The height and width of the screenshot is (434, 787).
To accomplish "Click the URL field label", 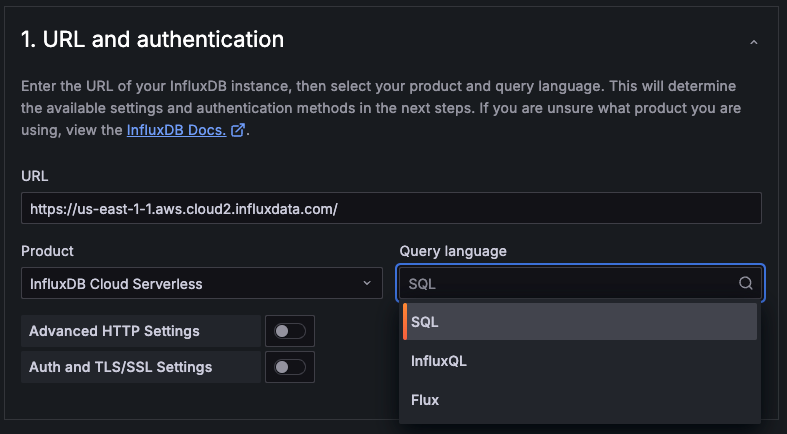I will pos(35,175).
